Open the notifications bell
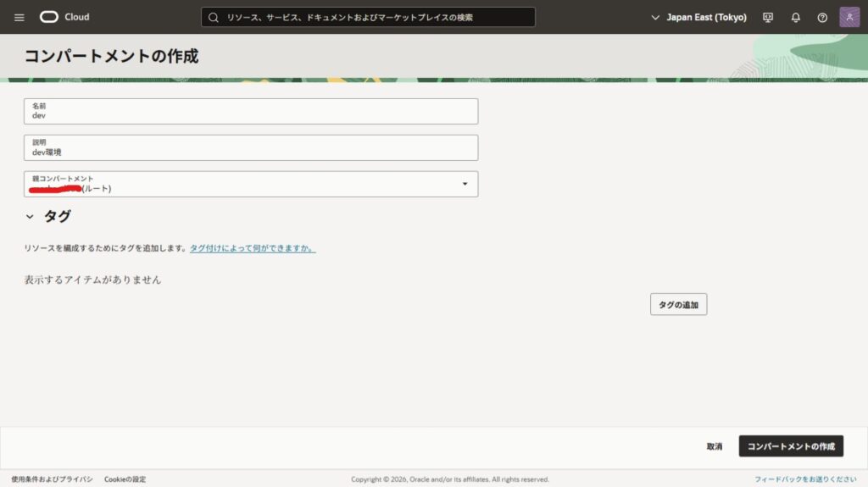The image size is (868, 487). point(795,17)
